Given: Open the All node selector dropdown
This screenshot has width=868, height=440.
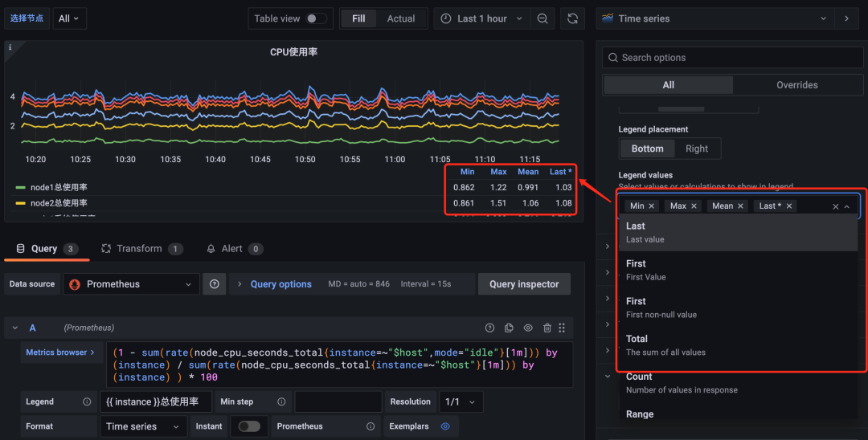Looking at the screenshot, I should [x=69, y=18].
